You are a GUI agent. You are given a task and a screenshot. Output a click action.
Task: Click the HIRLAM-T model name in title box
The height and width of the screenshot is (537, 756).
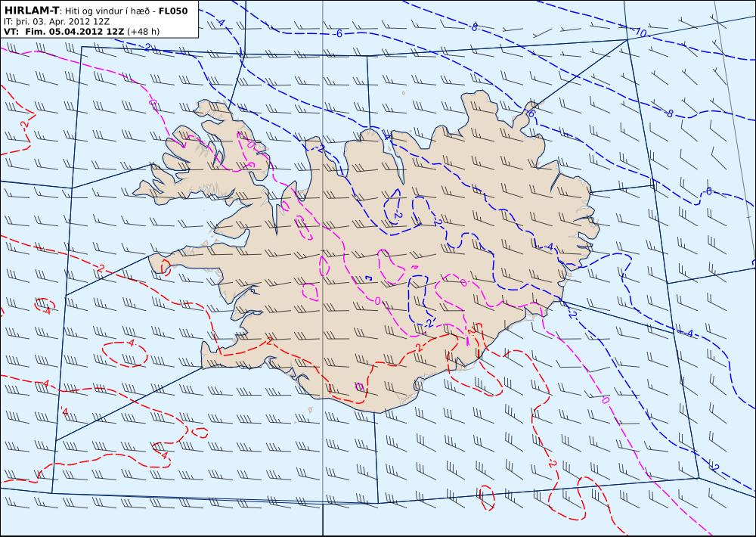pyautogui.click(x=32, y=11)
